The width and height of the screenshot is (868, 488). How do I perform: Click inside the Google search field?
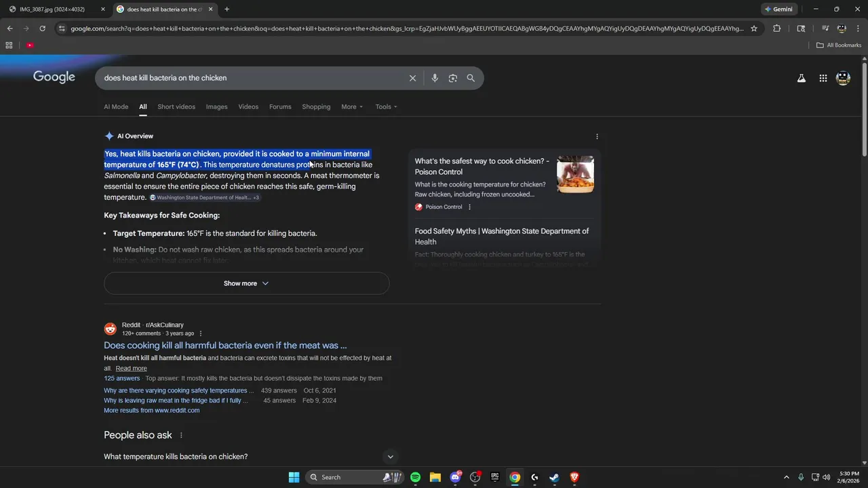(251, 78)
